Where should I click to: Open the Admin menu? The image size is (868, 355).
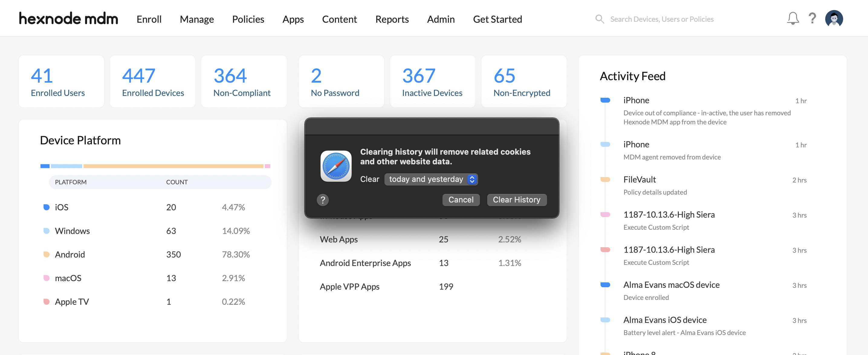point(441,19)
